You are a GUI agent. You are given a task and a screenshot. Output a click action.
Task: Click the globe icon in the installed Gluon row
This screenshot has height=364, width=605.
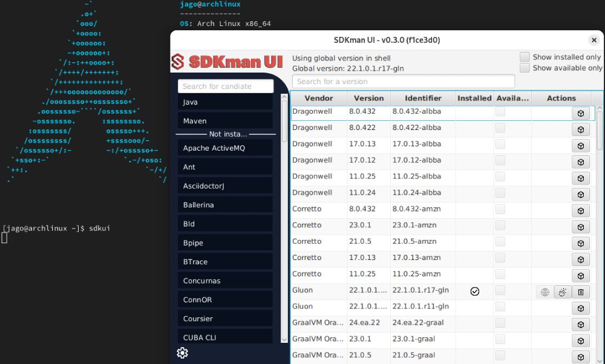(544, 292)
